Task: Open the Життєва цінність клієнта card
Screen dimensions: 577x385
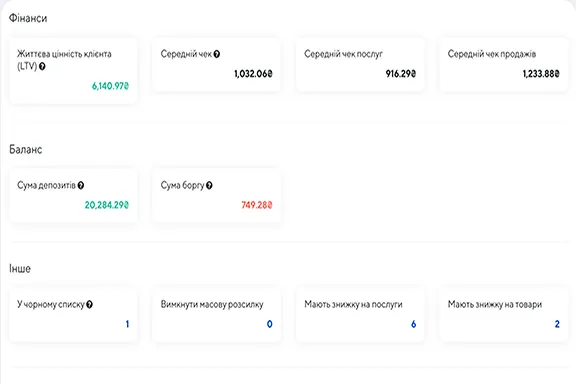Action: (x=73, y=70)
